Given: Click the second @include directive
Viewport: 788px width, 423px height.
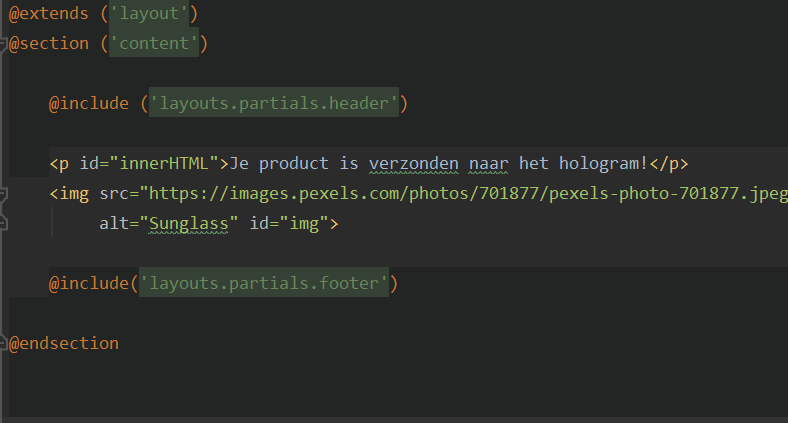Looking at the screenshot, I should point(89,283).
